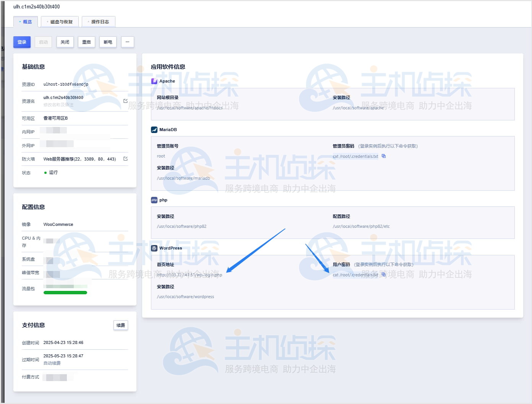This screenshot has height=404, width=532.
Task: Click the 断电 power-off button
Action: (108, 42)
